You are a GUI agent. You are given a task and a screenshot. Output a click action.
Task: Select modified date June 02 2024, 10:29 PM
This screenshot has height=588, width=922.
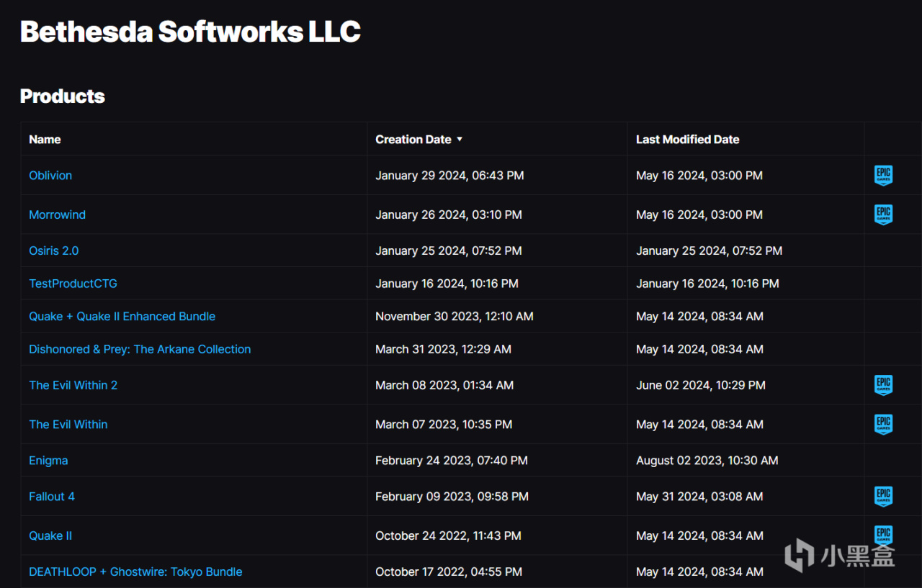(x=701, y=385)
